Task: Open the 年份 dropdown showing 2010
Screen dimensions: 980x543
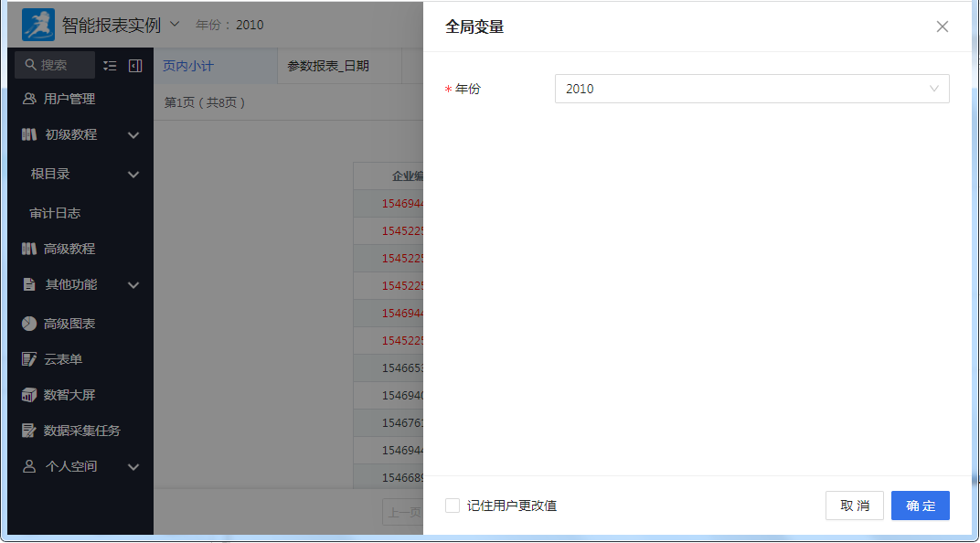Action: (751, 89)
